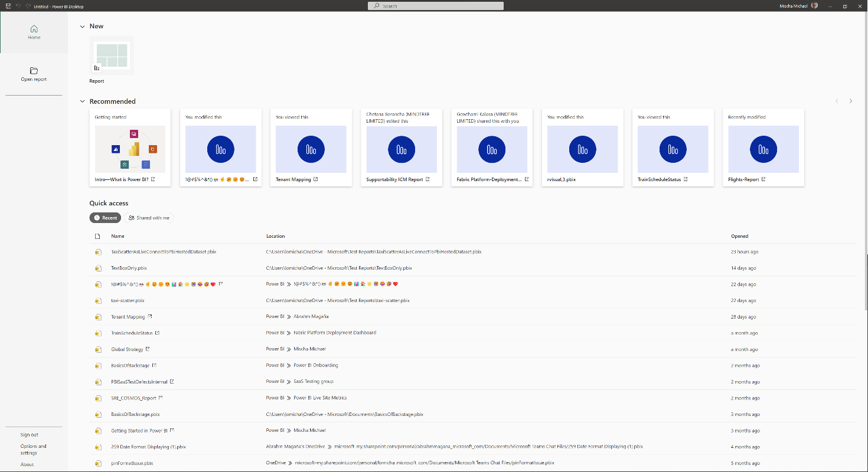
Task: Click external link icon on Flights-Report card
Action: coord(763,179)
